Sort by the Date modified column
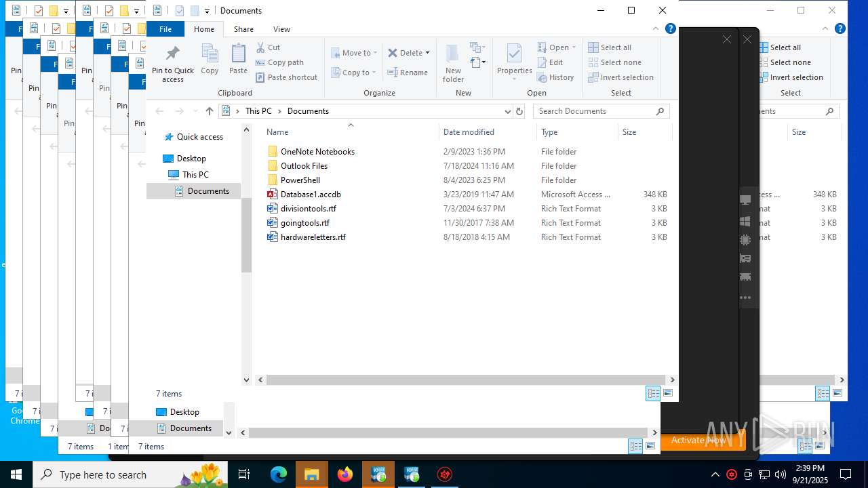Image resolution: width=868 pixels, height=488 pixels. click(487, 132)
